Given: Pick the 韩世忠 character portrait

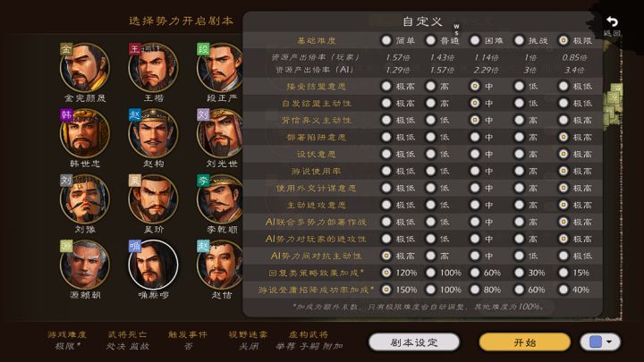Looking at the screenshot, I should [85, 133].
